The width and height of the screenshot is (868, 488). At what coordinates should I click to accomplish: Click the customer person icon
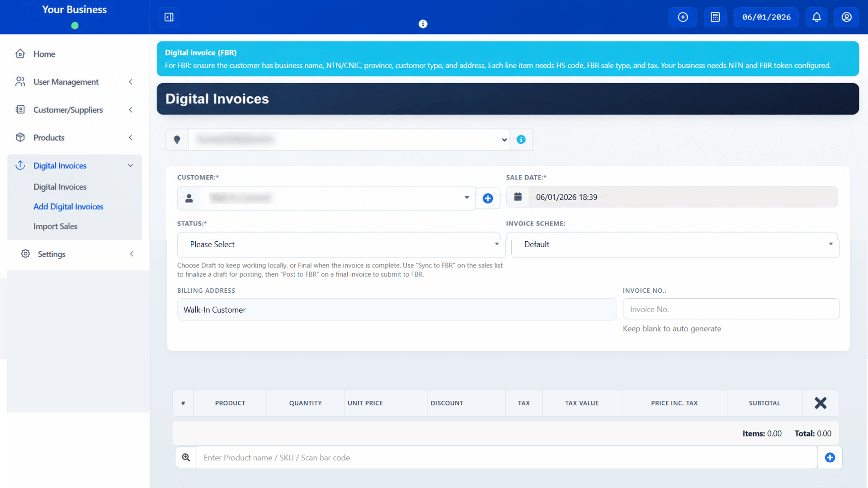tap(189, 198)
